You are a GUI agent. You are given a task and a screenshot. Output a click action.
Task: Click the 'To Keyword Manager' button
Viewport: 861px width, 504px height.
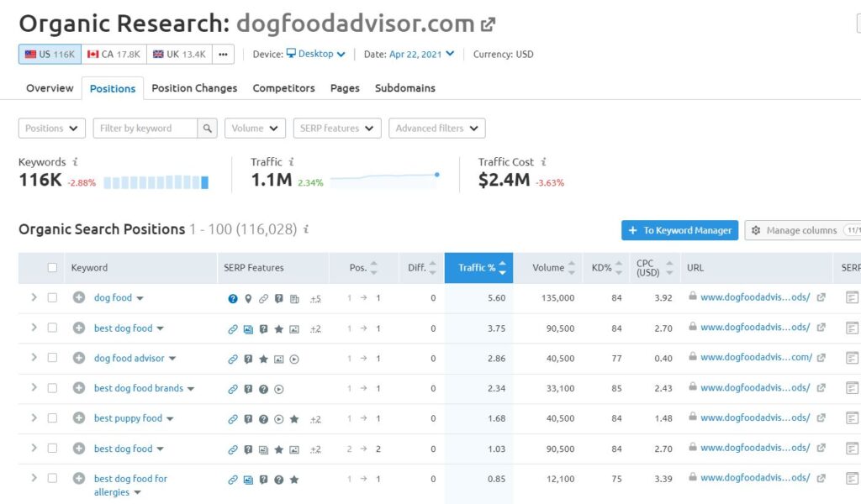tap(679, 230)
